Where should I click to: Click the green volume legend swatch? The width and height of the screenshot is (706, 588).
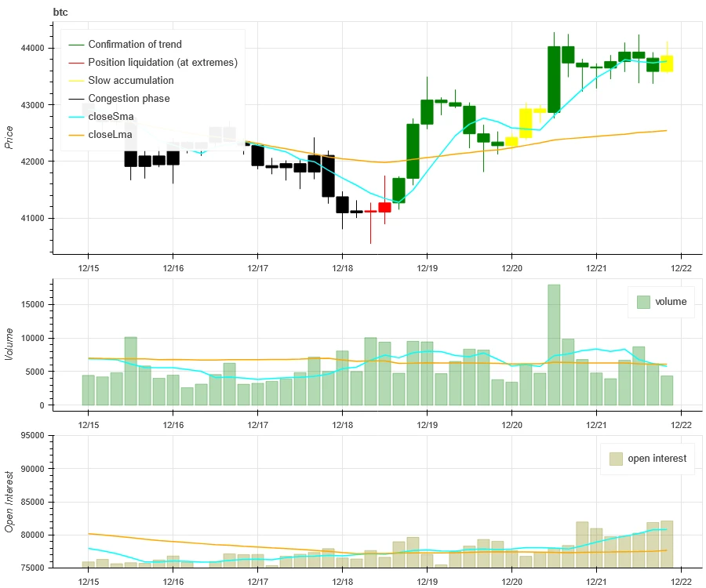643,302
